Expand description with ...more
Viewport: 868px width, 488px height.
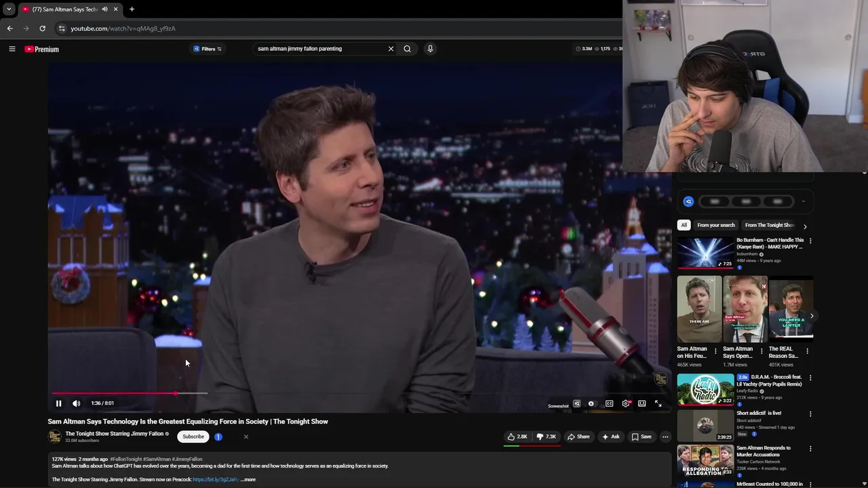click(248, 479)
